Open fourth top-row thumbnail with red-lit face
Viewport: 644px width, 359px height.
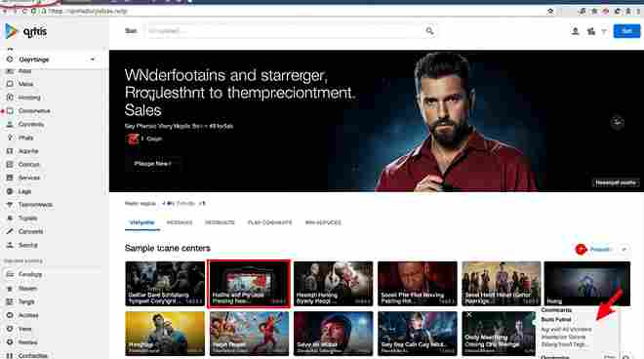[x=418, y=284]
